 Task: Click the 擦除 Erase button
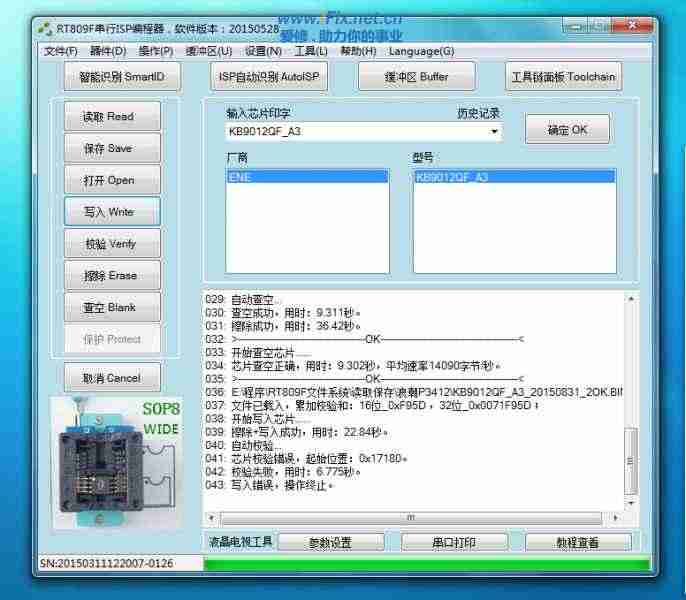112,275
